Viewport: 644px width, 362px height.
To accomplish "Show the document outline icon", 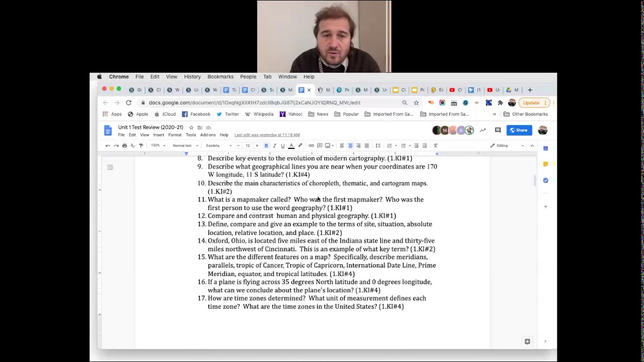I will click(x=110, y=167).
